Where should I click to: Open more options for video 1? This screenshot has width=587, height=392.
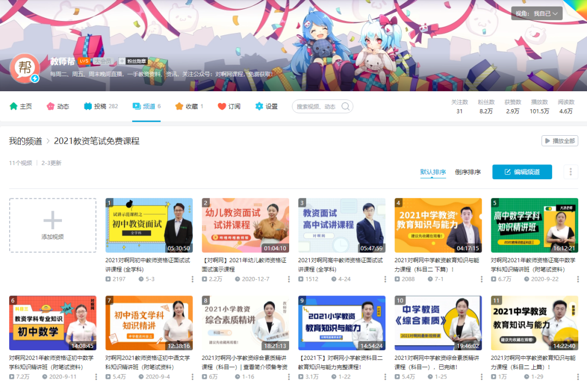pos(192,279)
